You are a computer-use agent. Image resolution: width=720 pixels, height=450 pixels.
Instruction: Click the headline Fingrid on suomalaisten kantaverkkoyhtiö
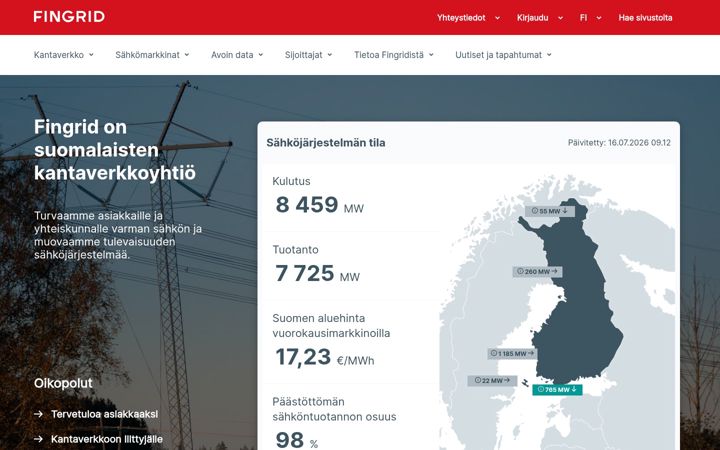pyautogui.click(x=115, y=150)
